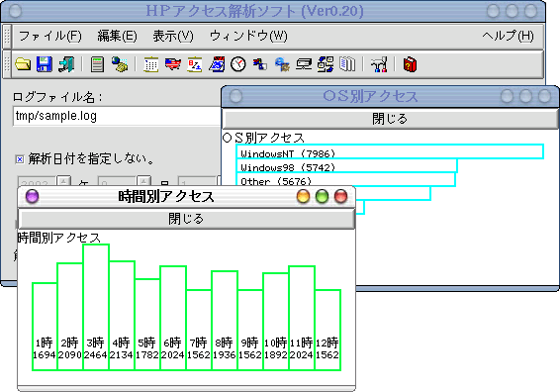This screenshot has height=392, width=560.
Task: Click the log file name field tmp/sample.log
Action: click(117, 116)
